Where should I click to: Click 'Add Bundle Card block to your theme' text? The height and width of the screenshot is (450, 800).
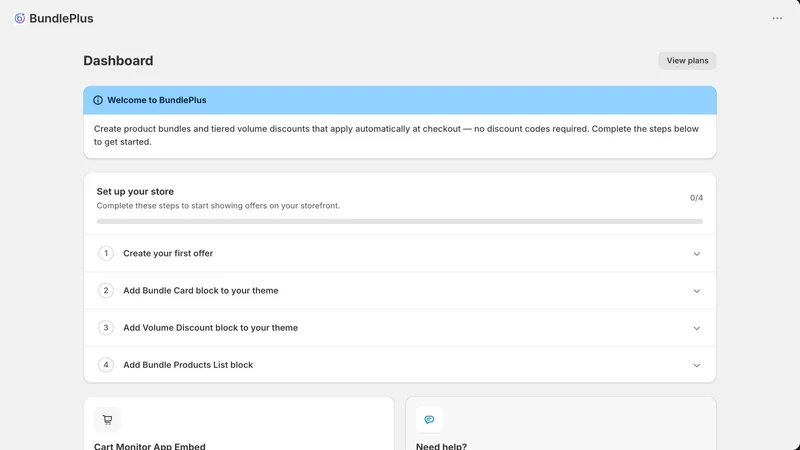click(201, 290)
